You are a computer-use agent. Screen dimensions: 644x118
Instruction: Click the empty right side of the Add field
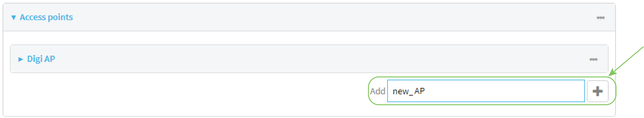(x=538, y=91)
